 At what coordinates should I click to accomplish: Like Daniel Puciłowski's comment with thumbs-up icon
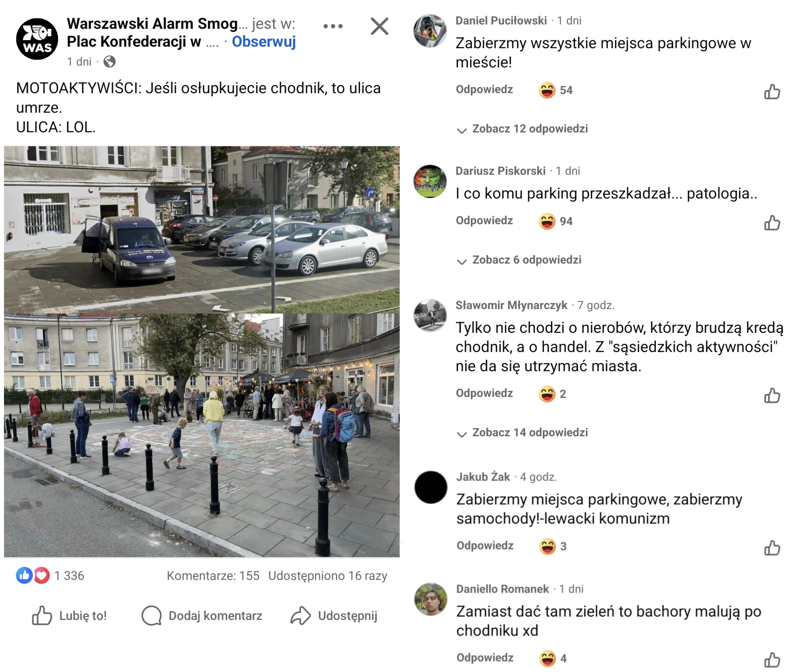772,91
